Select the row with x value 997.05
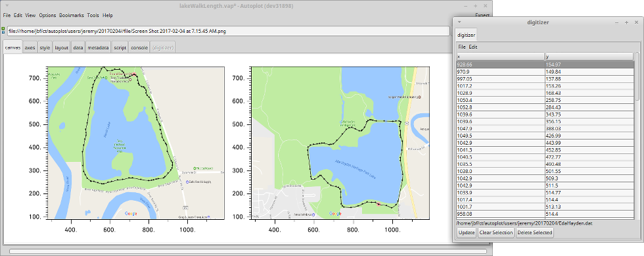Image resolution: width=644 pixels, height=256 pixels. pyautogui.click(x=545, y=78)
